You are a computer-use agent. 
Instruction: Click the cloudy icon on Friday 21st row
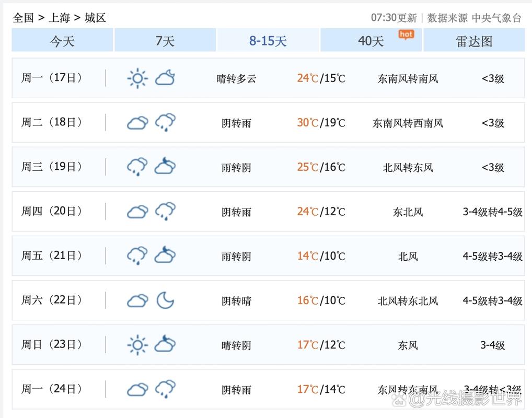tap(166, 256)
